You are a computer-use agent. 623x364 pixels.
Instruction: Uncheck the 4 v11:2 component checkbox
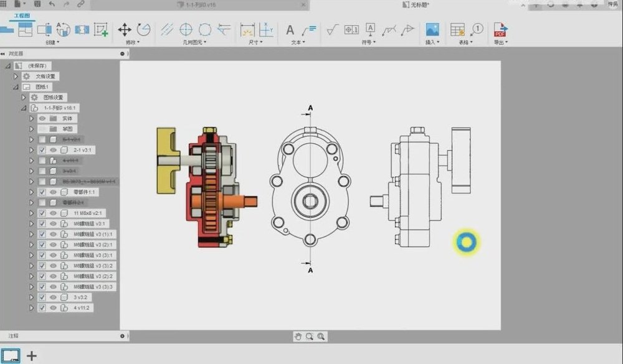42,308
